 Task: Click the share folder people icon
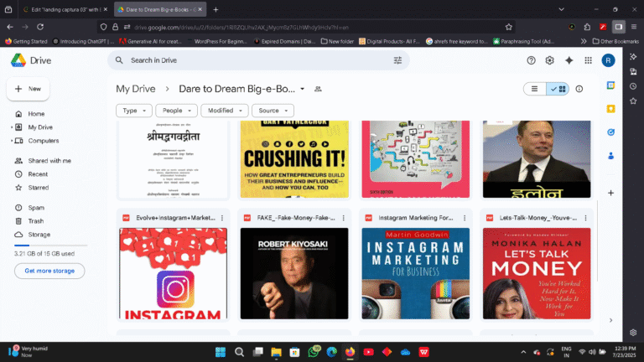pos(318,89)
